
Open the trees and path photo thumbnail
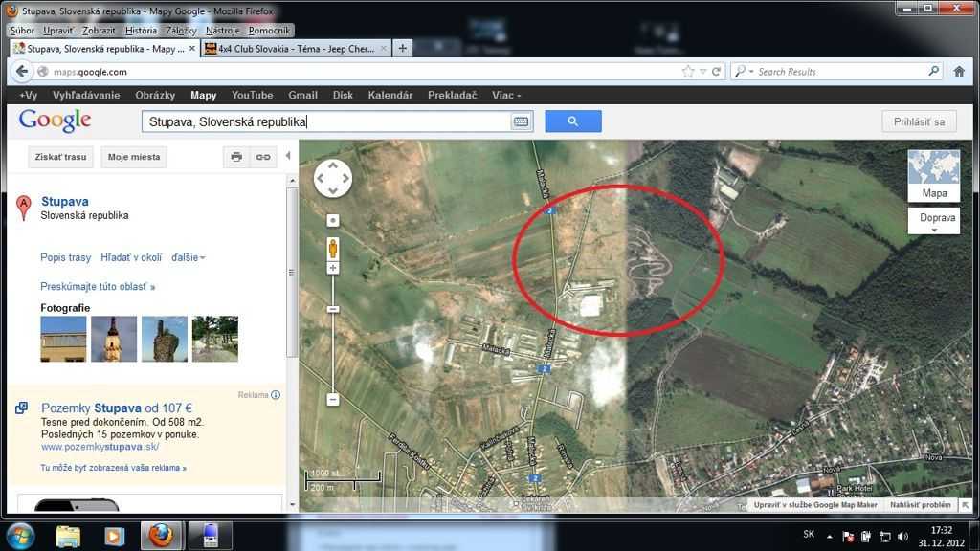tap(215, 339)
